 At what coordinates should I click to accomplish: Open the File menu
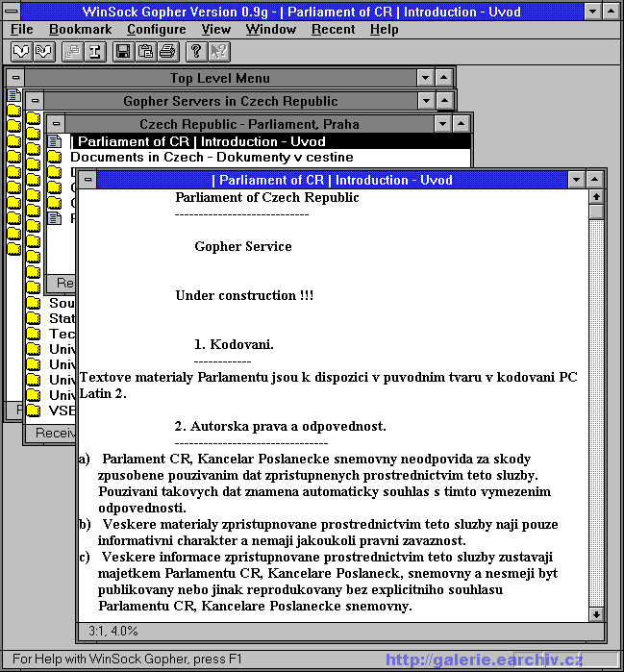21,29
